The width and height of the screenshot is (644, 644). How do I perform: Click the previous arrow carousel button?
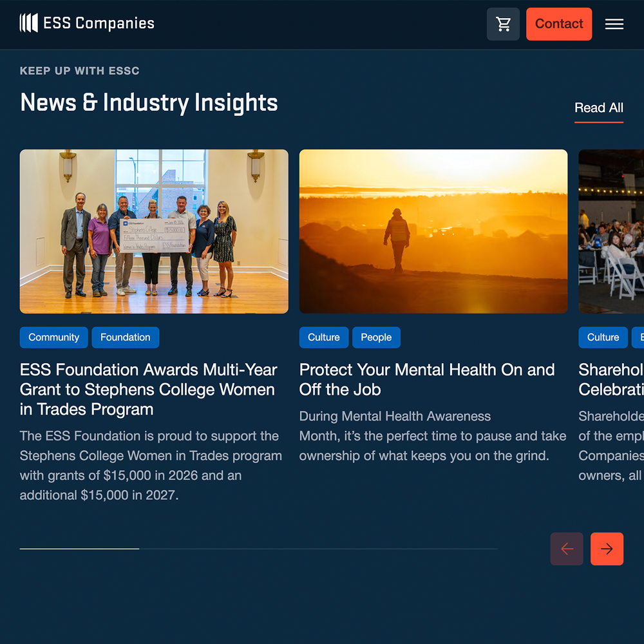pyautogui.click(x=566, y=549)
